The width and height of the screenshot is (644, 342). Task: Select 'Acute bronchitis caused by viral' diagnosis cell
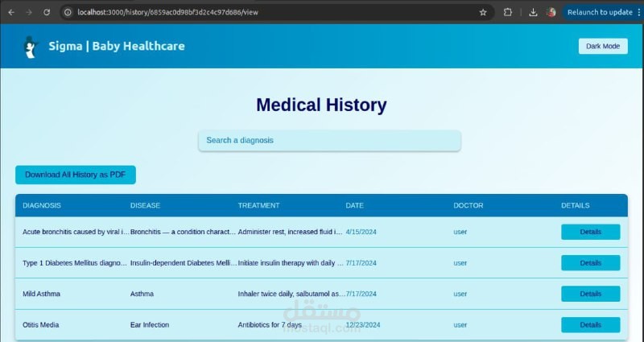[76, 232]
